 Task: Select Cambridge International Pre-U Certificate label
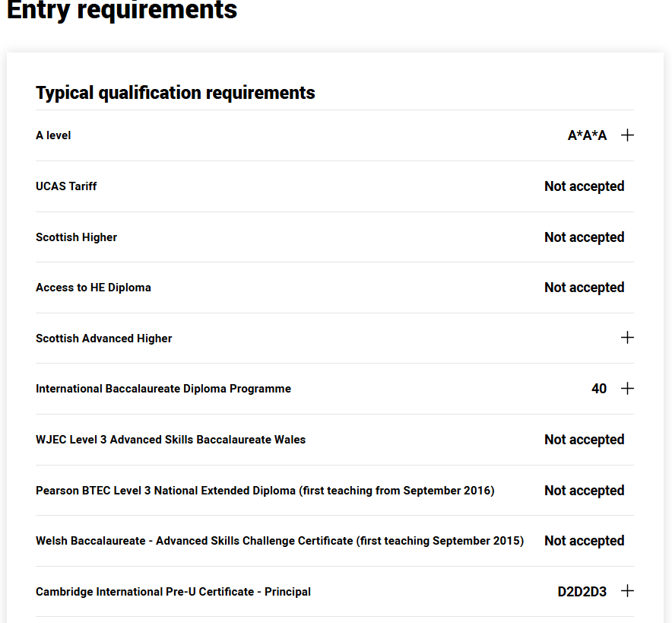[173, 592]
